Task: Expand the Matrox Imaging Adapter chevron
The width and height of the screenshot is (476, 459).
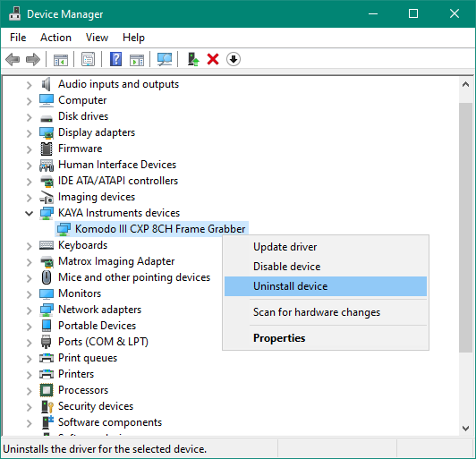Action: coord(30,261)
